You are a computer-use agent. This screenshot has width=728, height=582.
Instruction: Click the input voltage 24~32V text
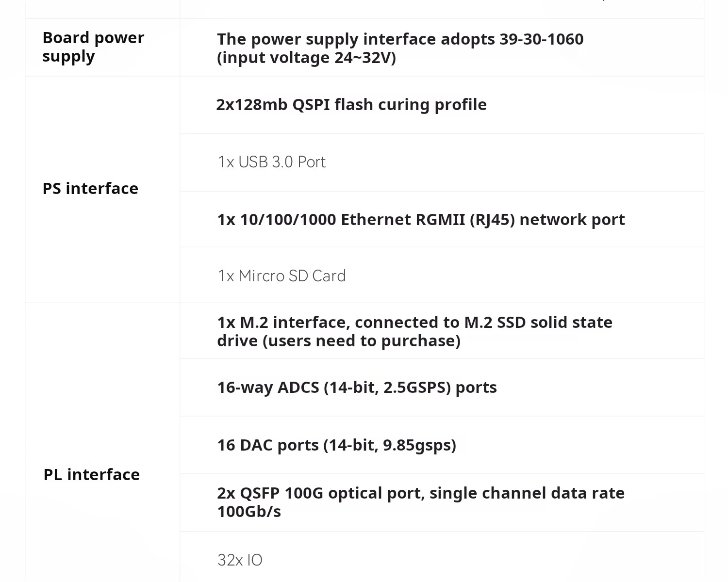click(306, 58)
